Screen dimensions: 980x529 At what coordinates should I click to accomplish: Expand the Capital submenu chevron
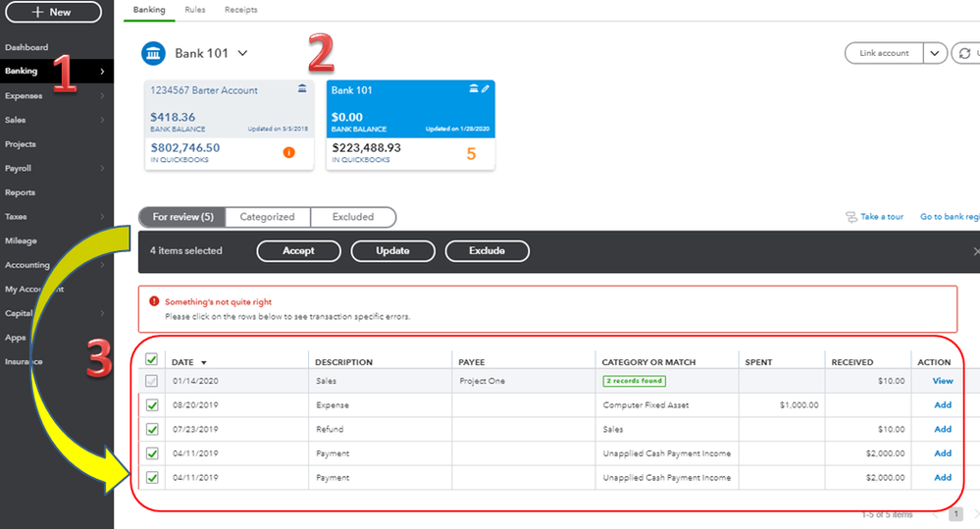click(x=102, y=313)
